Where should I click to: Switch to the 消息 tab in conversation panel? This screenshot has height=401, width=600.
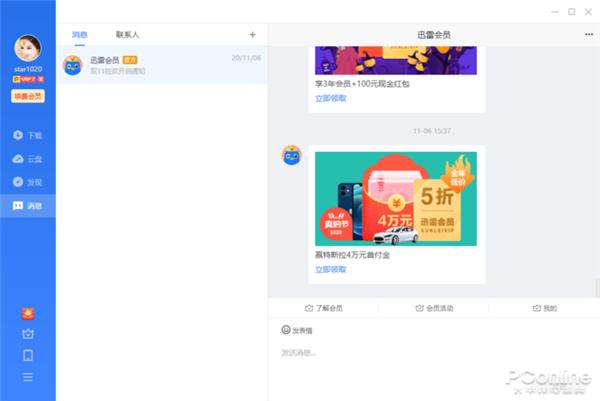[80, 35]
